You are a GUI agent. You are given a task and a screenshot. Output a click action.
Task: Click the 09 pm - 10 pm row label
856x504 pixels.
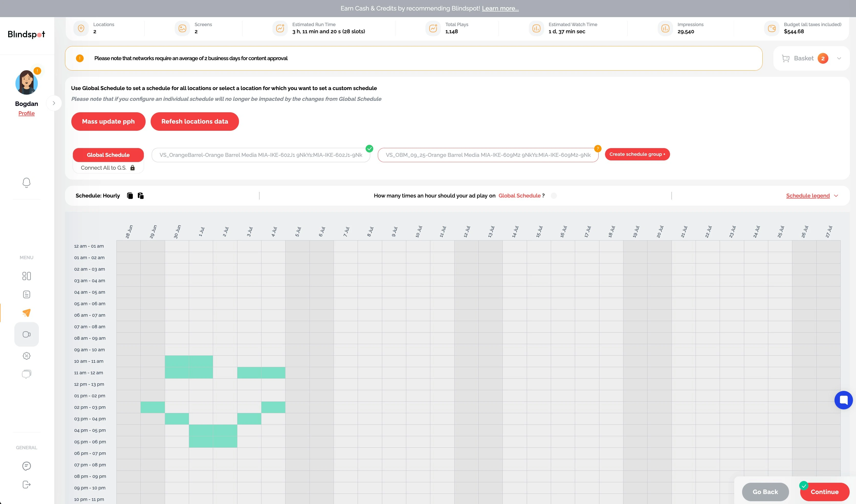point(90,488)
